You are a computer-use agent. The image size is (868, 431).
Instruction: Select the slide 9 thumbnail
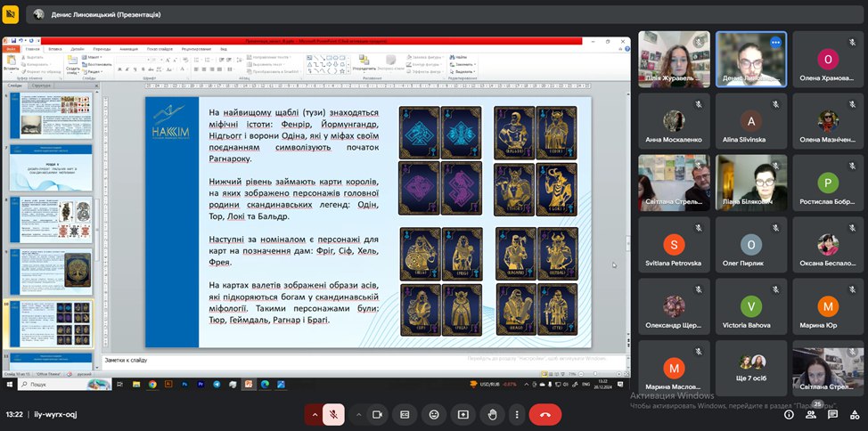[x=51, y=271]
